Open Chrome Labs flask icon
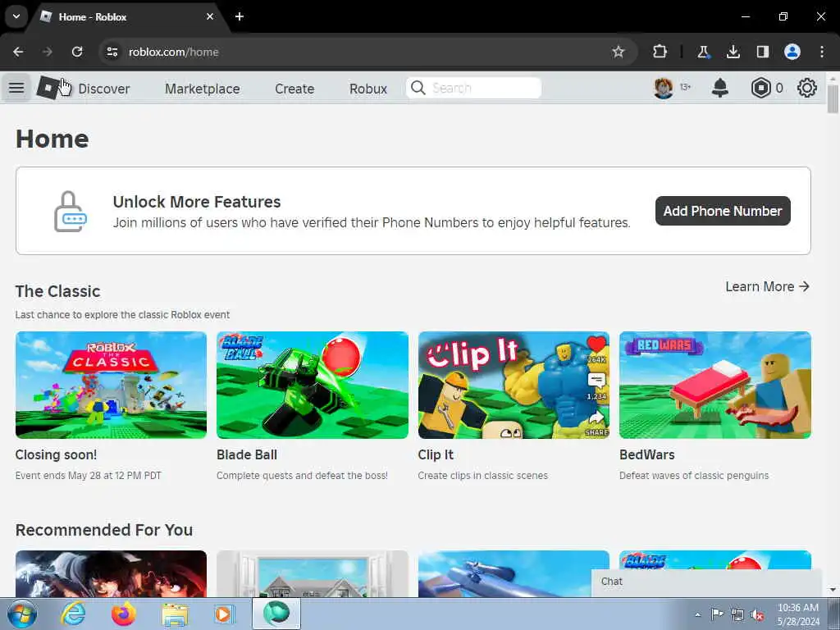Screen dimensions: 840x630 click(703, 52)
